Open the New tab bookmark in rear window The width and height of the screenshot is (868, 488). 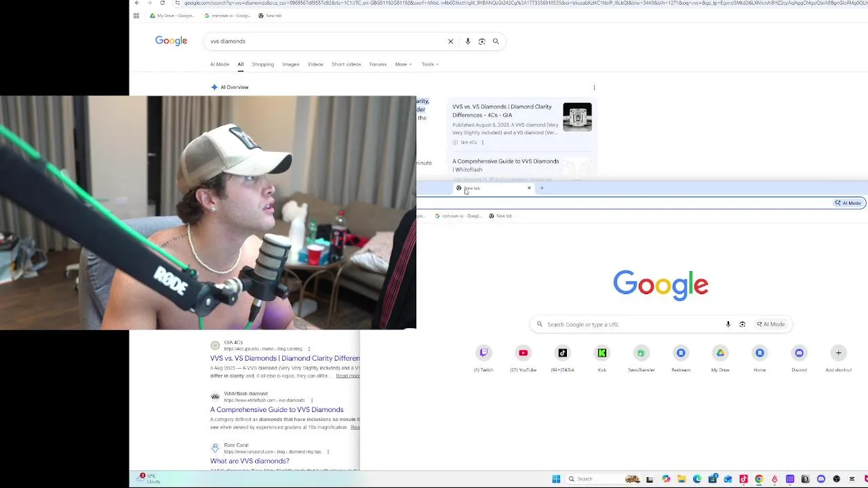tap(271, 16)
